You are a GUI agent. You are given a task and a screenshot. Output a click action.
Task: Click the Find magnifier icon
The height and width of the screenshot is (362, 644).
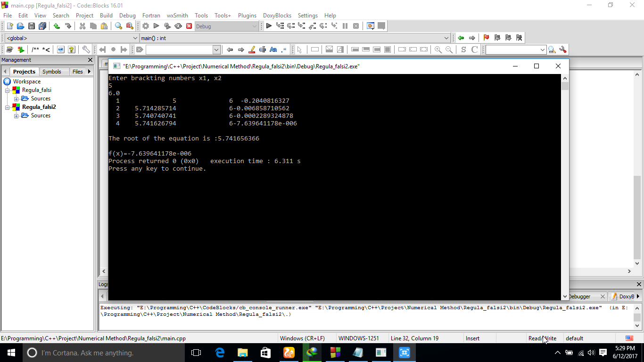(x=118, y=26)
